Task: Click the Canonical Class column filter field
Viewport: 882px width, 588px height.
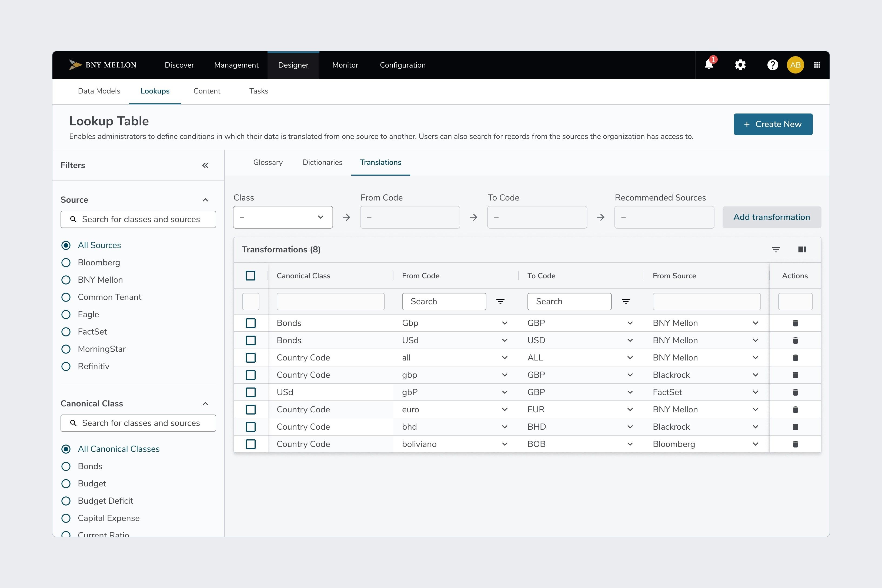Action: tap(330, 302)
